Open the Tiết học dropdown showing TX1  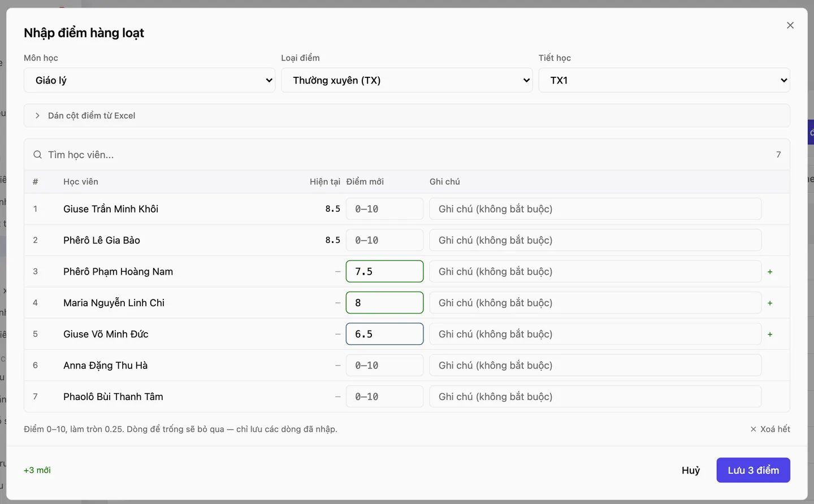click(x=664, y=80)
